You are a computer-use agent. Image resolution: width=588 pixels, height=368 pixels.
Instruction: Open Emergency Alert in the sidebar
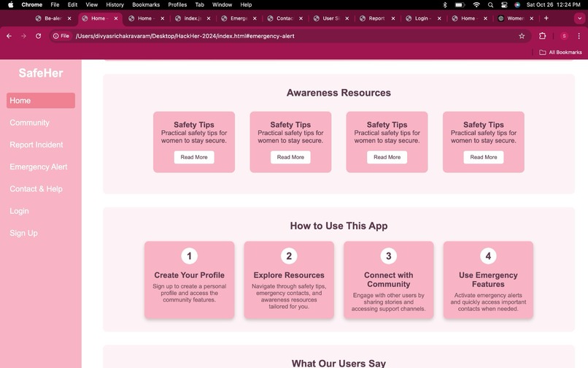pyautogui.click(x=39, y=166)
